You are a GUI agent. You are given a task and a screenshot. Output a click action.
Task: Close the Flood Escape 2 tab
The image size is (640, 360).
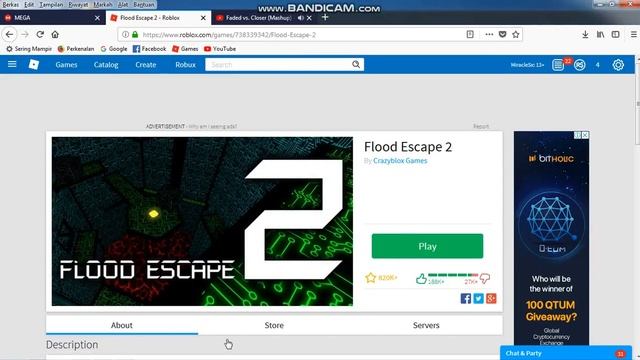pyautogui.click(x=203, y=18)
